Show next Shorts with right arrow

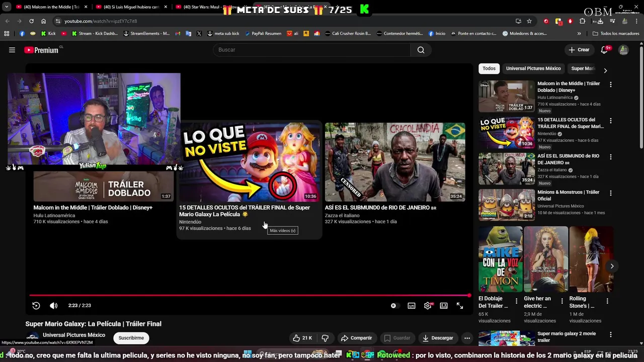point(612,266)
